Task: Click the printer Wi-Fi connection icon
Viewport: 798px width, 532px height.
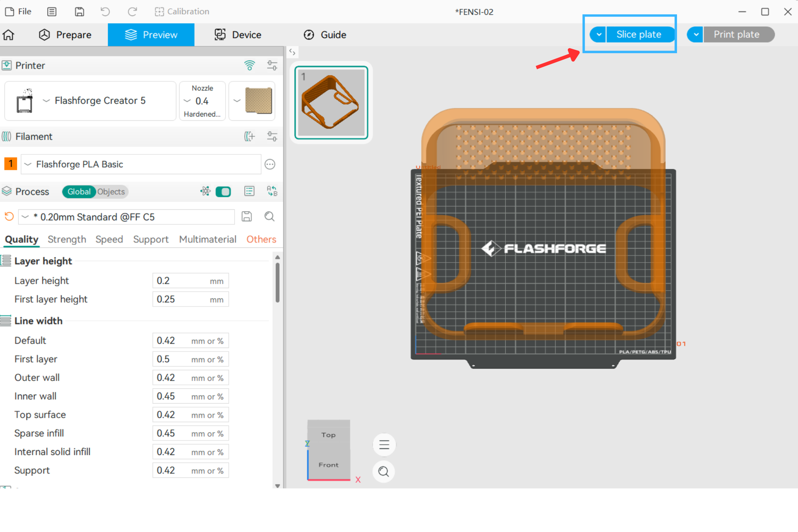Action: [x=249, y=65]
